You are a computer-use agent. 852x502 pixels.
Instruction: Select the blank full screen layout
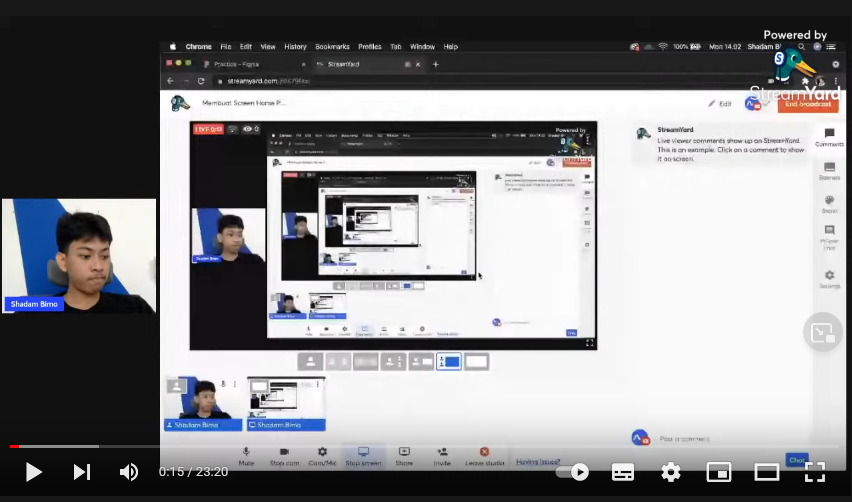(x=477, y=361)
